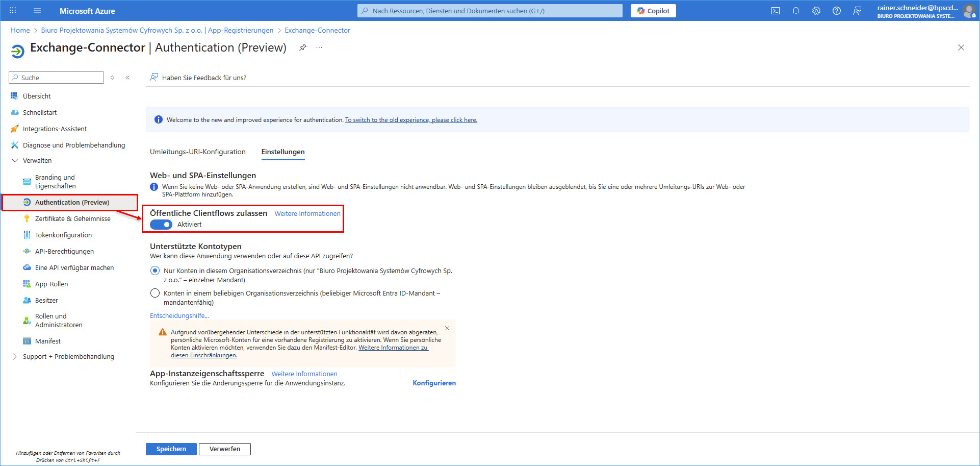
Task: Open Tokenkonfiguration
Action: coord(63,235)
